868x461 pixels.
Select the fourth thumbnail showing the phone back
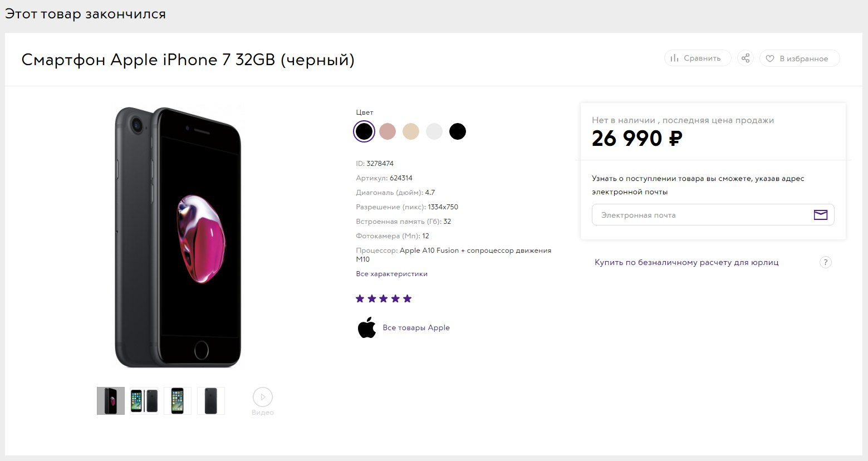pos(211,401)
